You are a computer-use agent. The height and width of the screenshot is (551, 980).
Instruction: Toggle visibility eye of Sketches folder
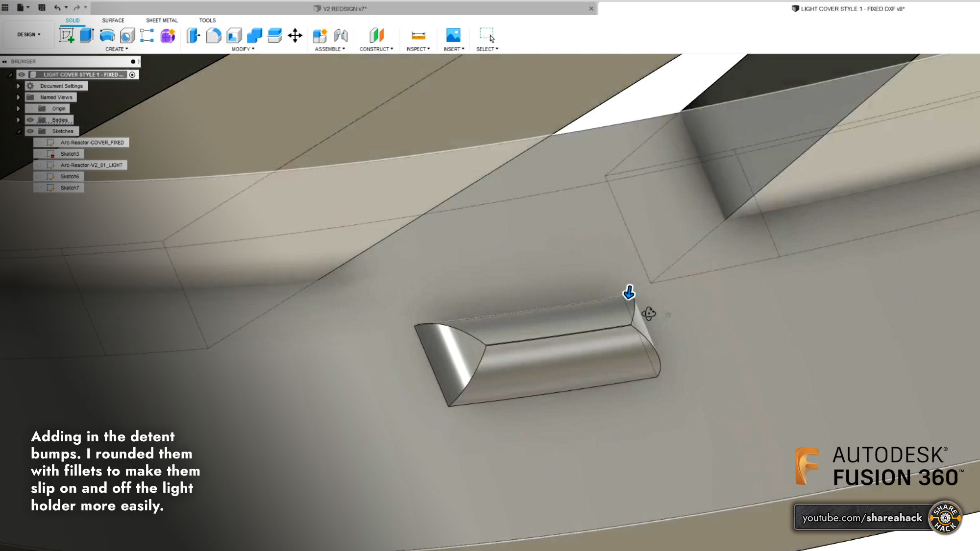click(x=30, y=131)
